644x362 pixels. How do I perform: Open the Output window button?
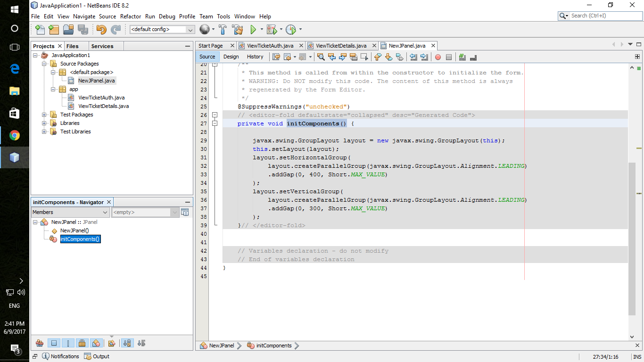[97, 356]
